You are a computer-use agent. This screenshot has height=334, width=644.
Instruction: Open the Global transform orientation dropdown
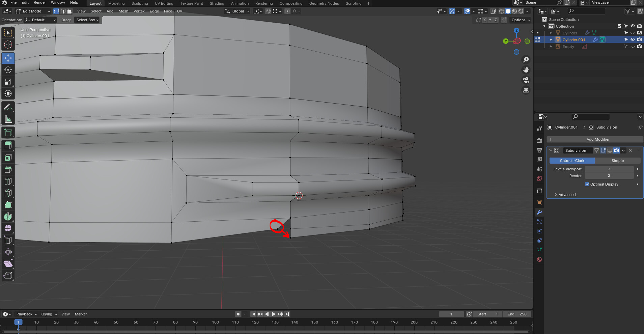click(x=237, y=11)
